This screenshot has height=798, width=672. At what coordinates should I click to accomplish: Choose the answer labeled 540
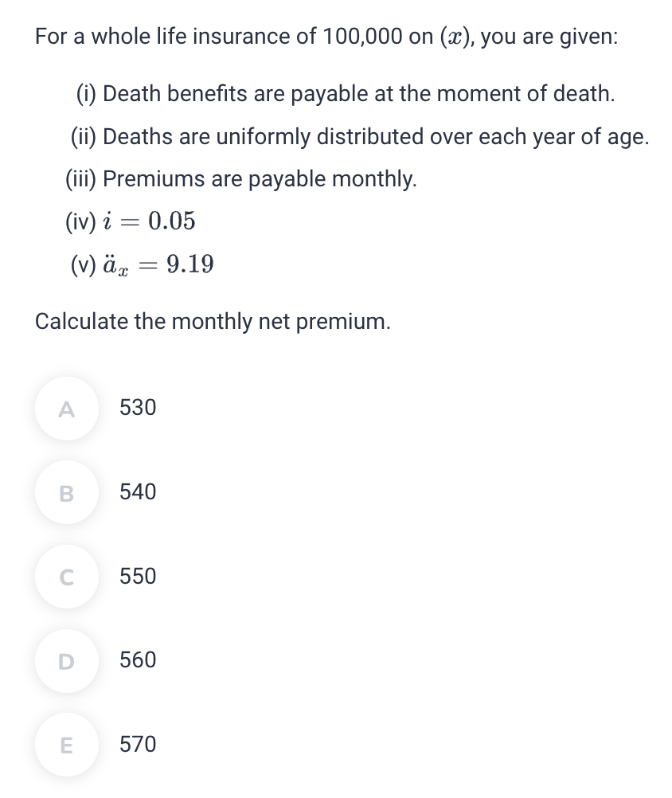(x=136, y=492)
